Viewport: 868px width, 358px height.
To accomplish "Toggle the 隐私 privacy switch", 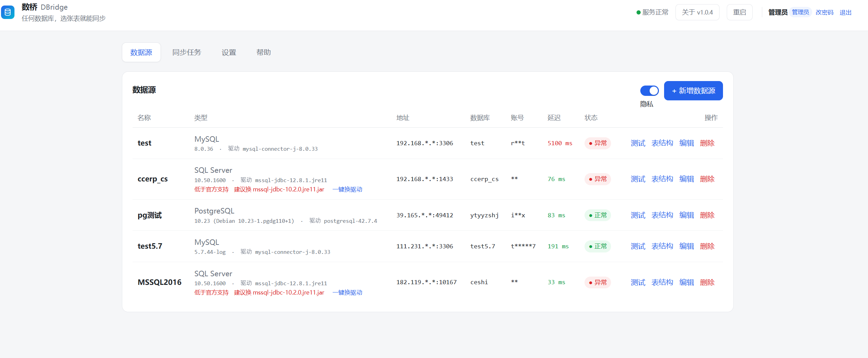I will coord(649,91).
